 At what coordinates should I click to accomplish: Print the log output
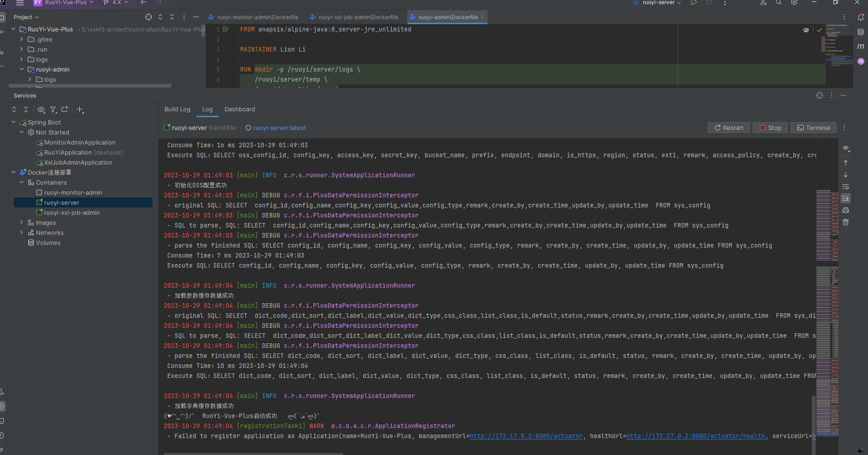[846, 210]
